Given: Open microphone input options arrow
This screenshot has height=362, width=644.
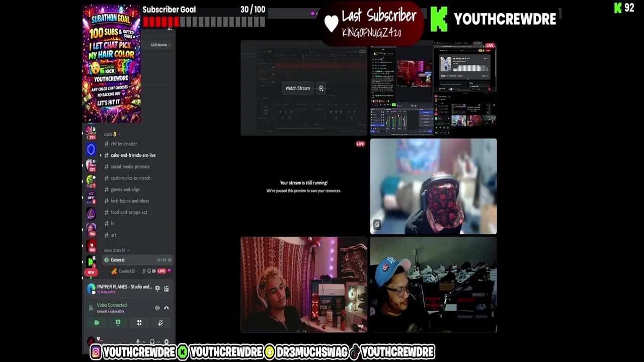Looking at the screenshot, I should click(x=144, y=342).
